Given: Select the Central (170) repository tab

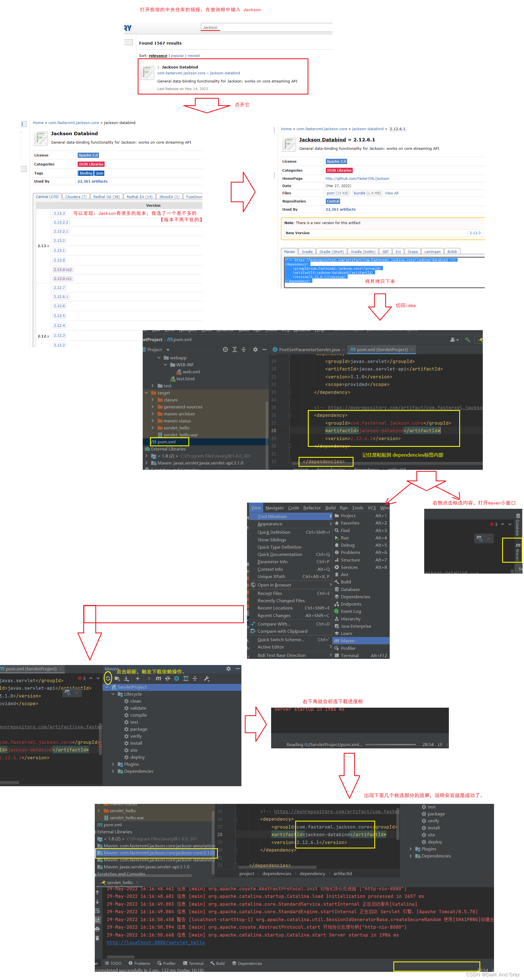Looking at the screenshot, I should tap(47, 197).
